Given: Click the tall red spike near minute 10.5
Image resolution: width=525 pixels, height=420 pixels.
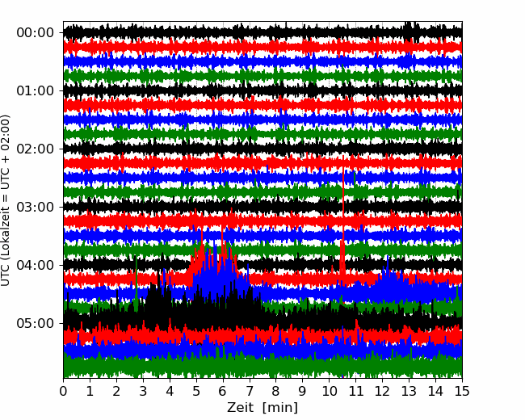Looking at the screenshot, I should (343, 218).
